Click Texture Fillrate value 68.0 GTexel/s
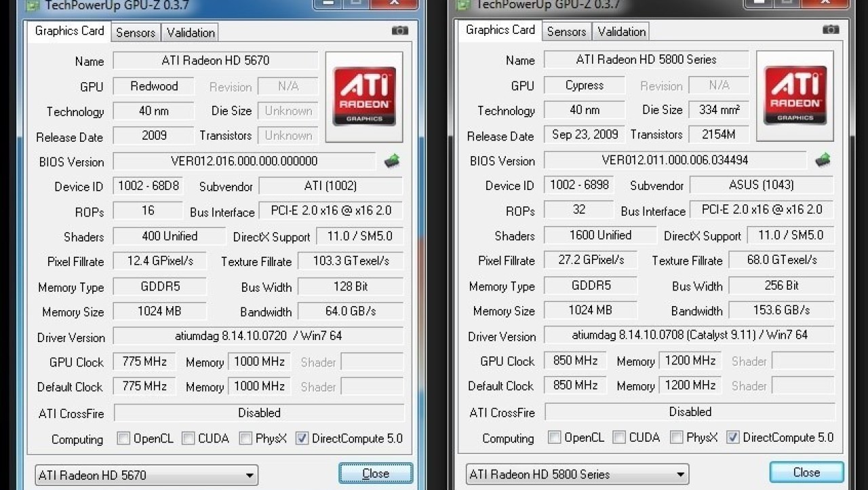Screen dimensions: 868x490 click(781, 260)
